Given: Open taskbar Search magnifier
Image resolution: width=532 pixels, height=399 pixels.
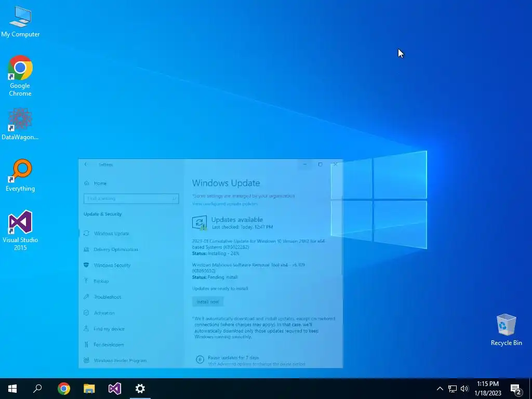Looking at the screenshot, I should click(37, 389).
